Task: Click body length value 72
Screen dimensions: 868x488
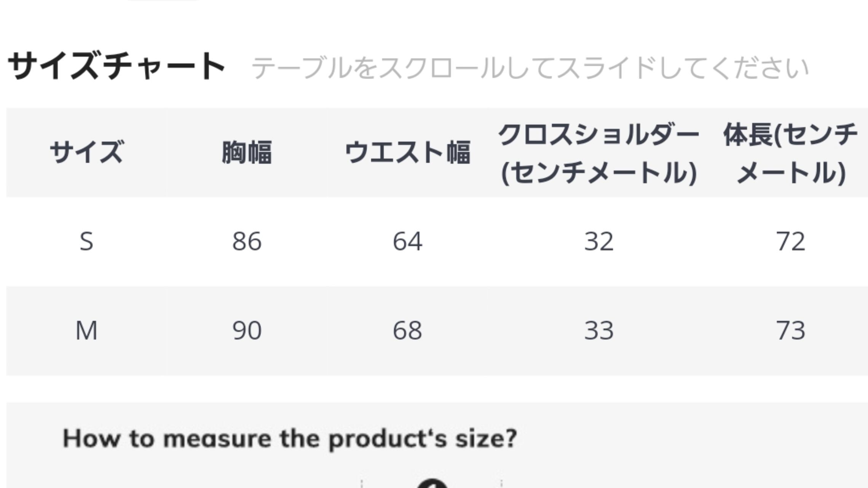Action: 790,242
